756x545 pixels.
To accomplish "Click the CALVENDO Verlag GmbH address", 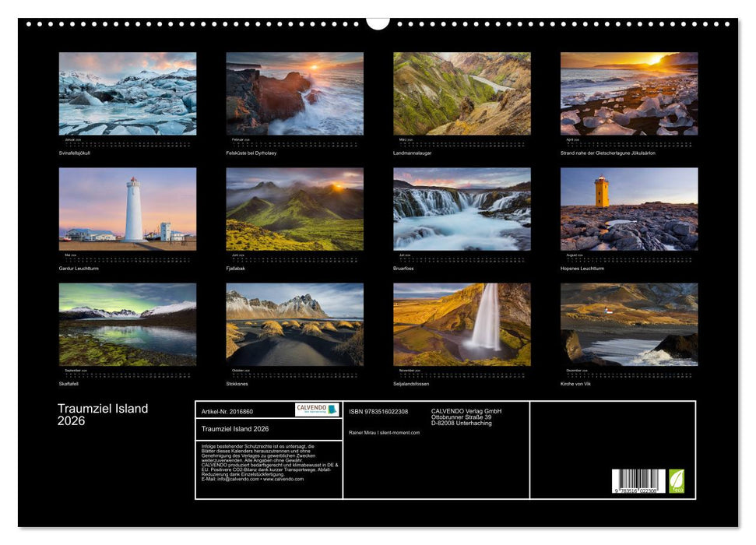I will (466, 417).
